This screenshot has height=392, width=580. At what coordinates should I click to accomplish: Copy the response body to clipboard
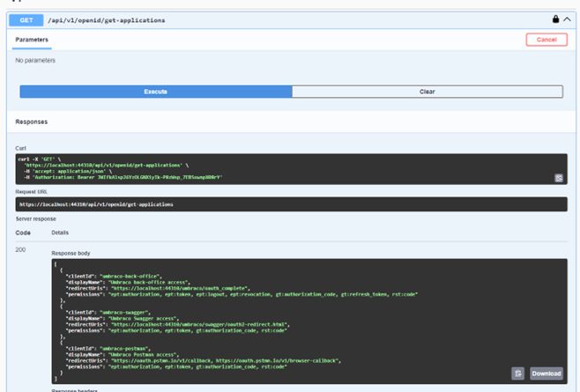518,374
